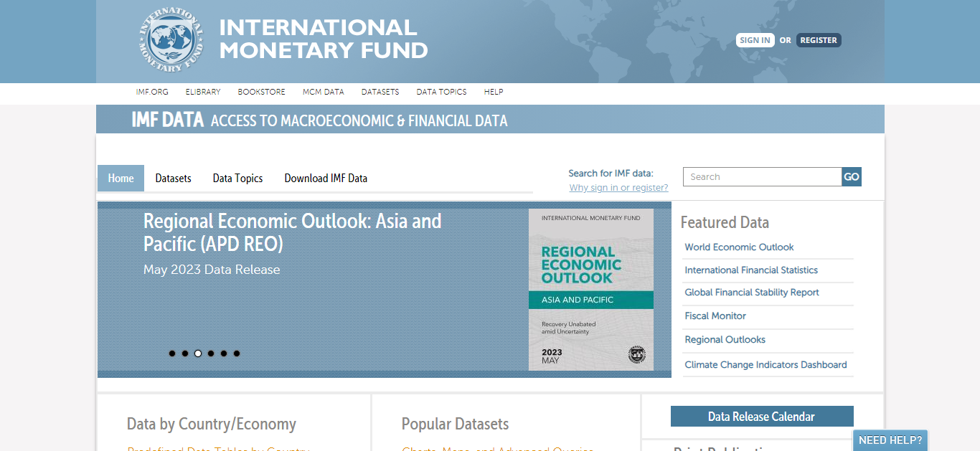Click into the IMF data search field
This screenshot has height=451, width=980.
coord(761,177)
